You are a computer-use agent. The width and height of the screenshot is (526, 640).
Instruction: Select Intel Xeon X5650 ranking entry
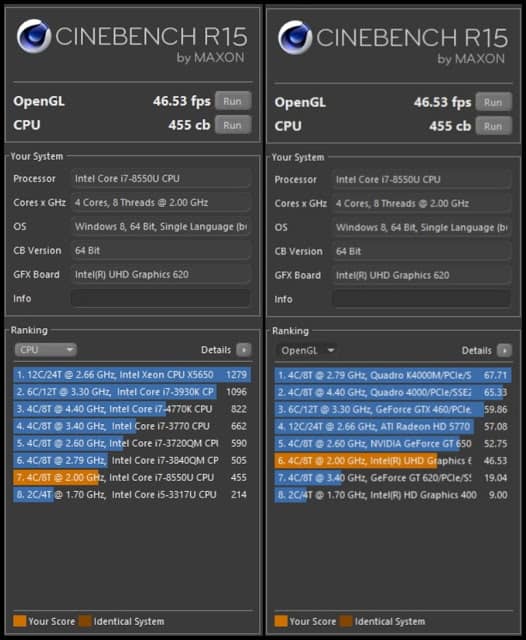tap(132, 375)
